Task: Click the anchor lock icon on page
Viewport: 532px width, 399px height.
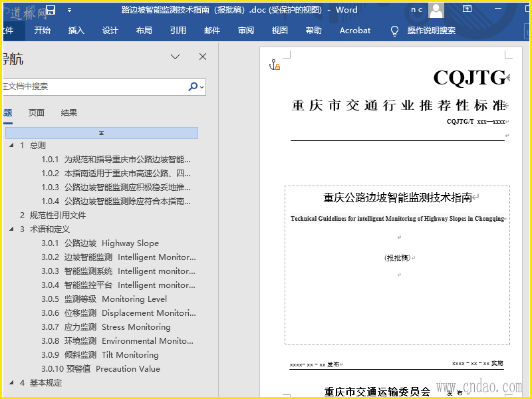Action: [275, 65]
